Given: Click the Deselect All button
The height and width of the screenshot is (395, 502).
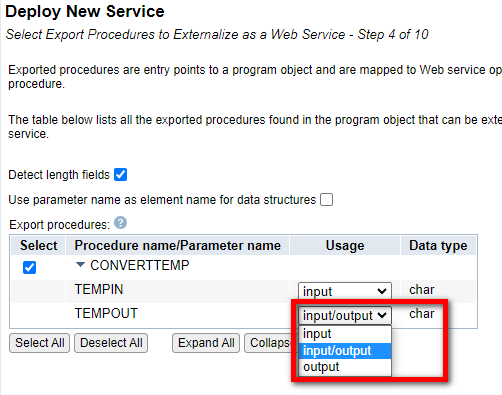Looking at the screenshot, I should pos(111,343).
